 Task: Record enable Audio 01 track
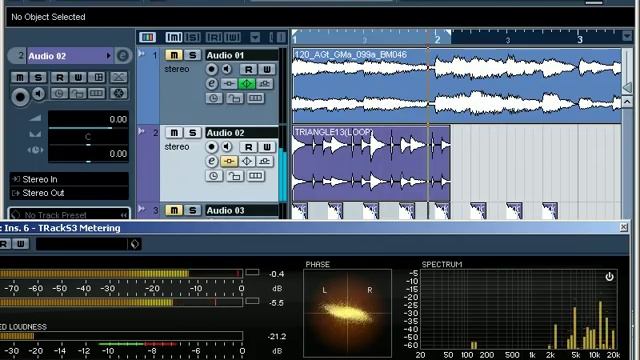(211, 69)
